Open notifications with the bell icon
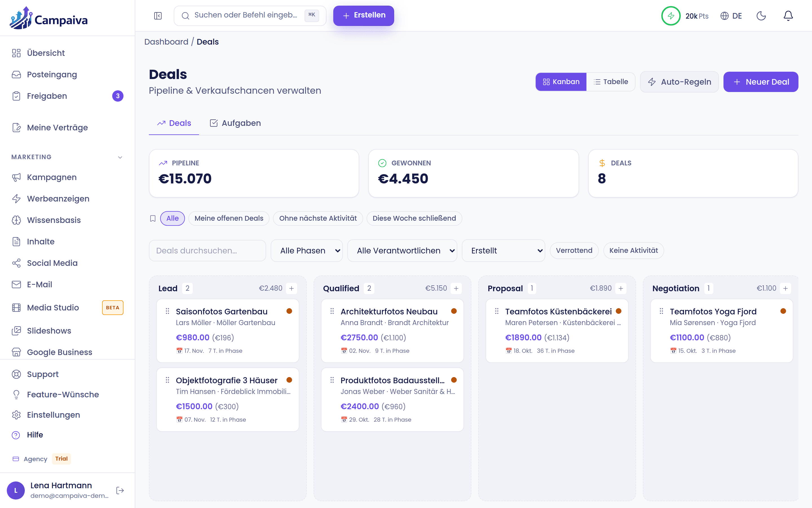This screenshot has width=812, height=508. click(788, 16)
